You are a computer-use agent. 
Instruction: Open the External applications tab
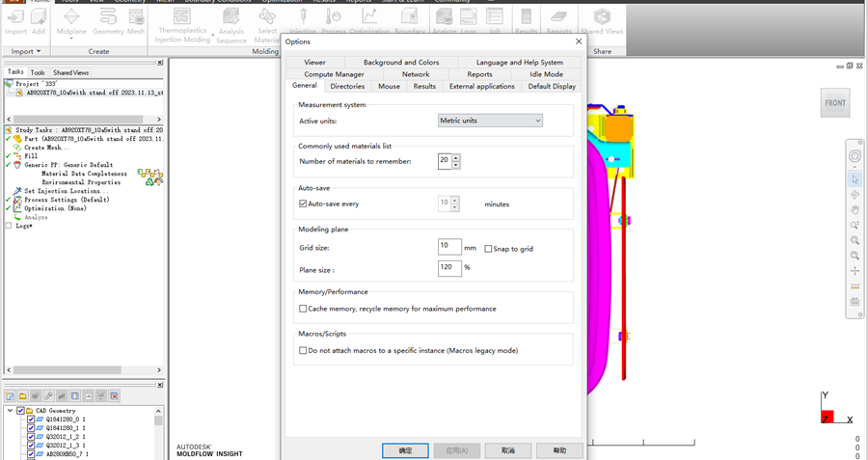[x=481, y=87]
